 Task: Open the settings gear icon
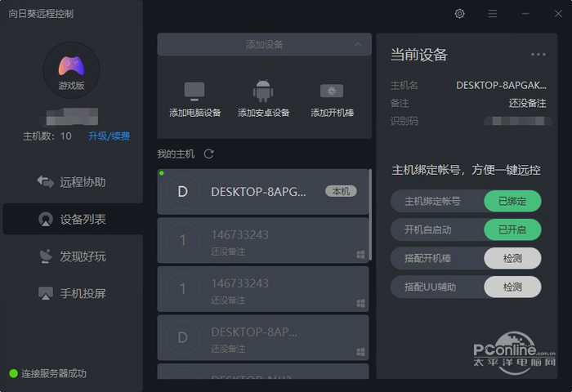[x=459, y=14]
